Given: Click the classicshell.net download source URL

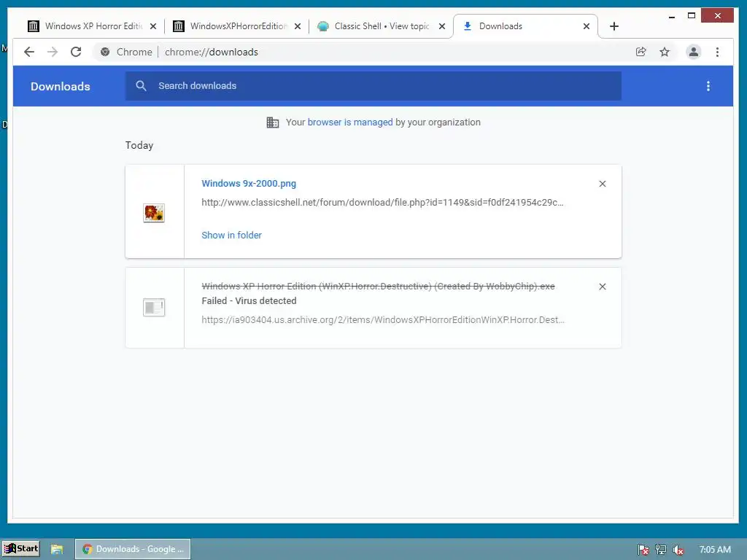Looking at the screenshot, I should click(382, 203).
